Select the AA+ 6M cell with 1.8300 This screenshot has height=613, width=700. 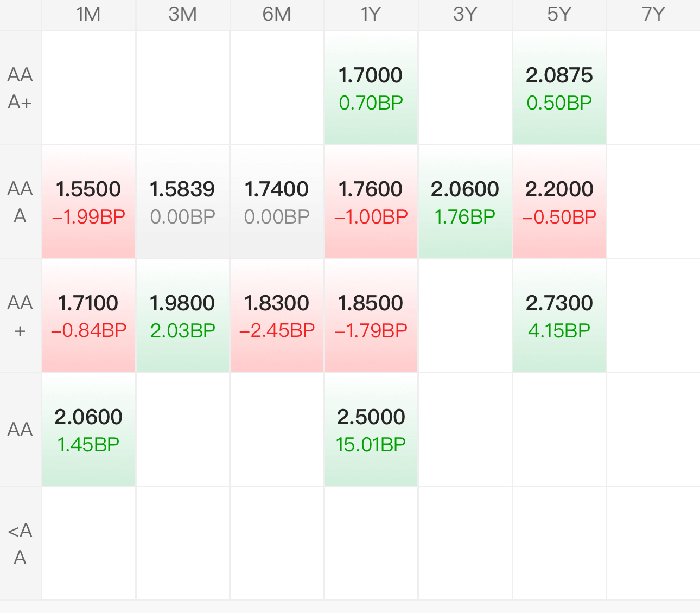coord(277,316)
